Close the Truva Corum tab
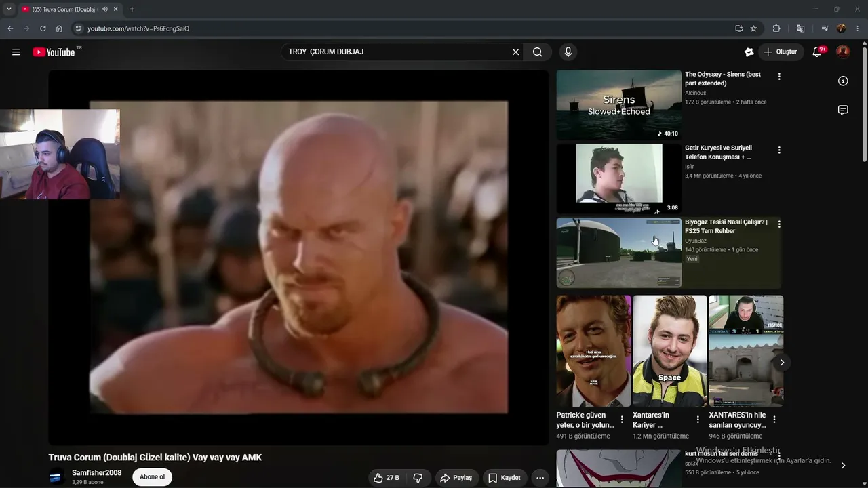The image size is (868, 488). click(x=116, y=9)
